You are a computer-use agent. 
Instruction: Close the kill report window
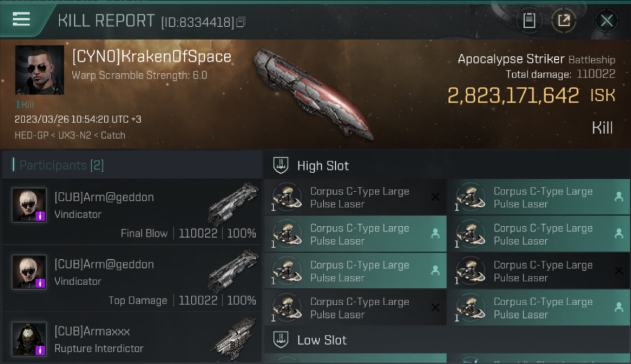click(x=606, y=20)
